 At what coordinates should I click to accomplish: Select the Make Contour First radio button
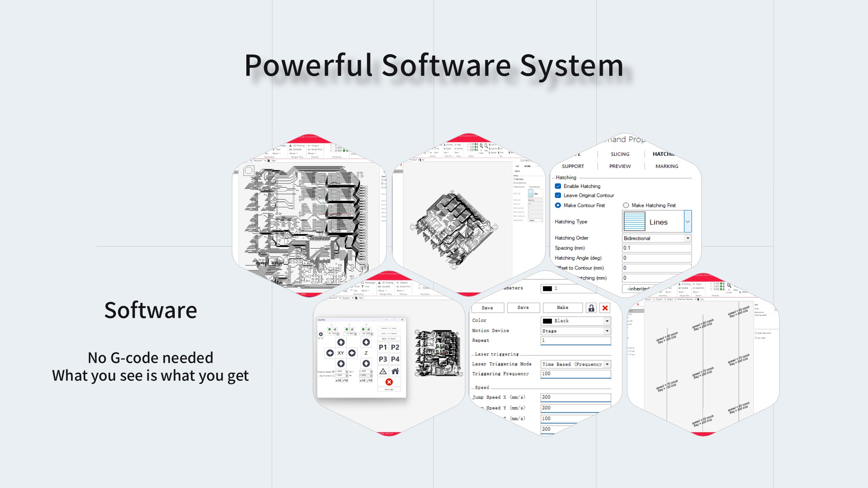pos(558,205)
